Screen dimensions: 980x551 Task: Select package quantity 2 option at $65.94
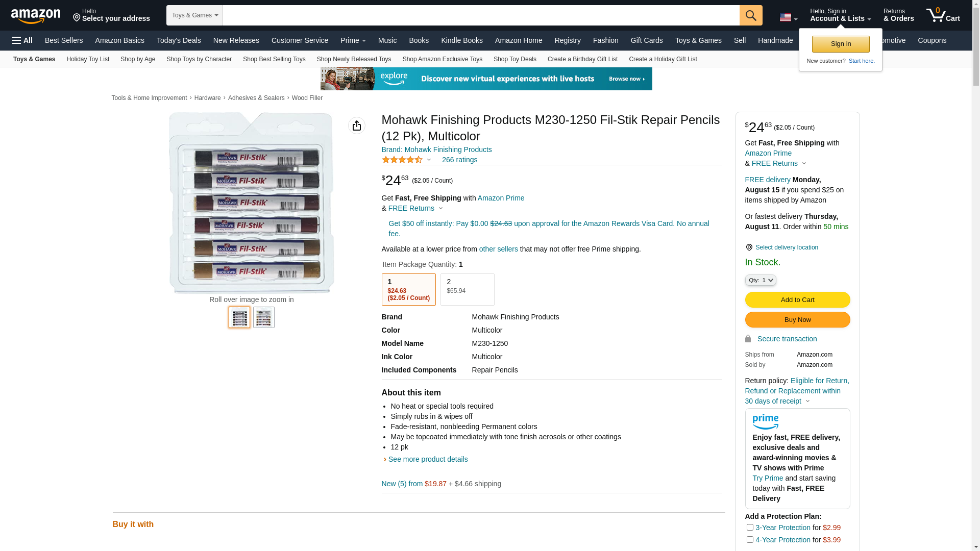click(x=467, y=289)
